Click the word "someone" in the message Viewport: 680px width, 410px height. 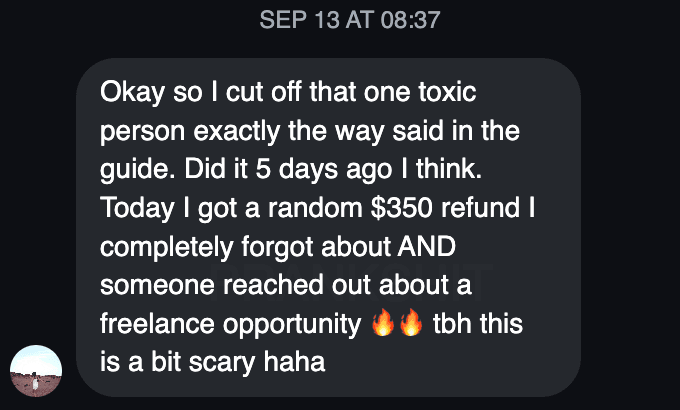157,285
